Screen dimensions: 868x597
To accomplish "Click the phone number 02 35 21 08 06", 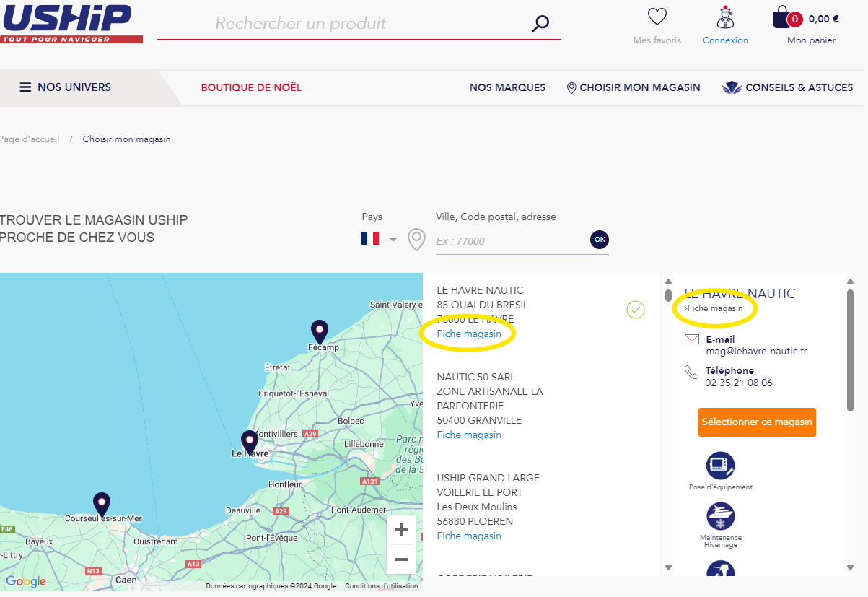I will pos(739,383).
